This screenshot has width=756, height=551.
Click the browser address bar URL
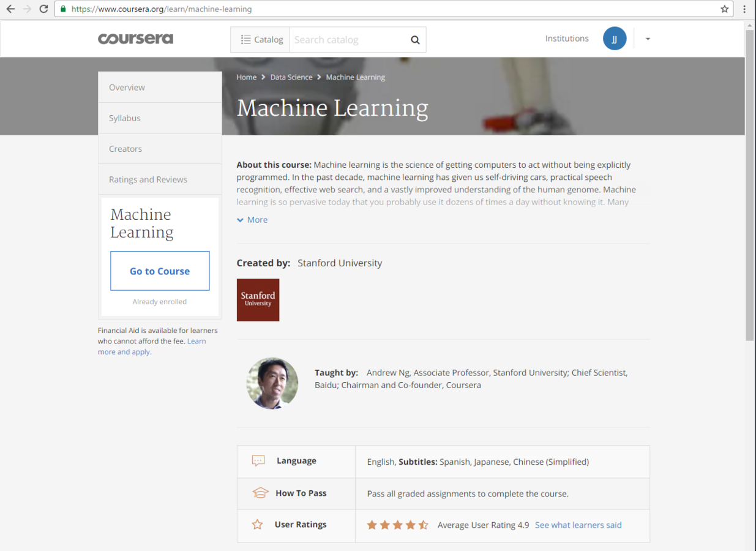click(162, 9)
